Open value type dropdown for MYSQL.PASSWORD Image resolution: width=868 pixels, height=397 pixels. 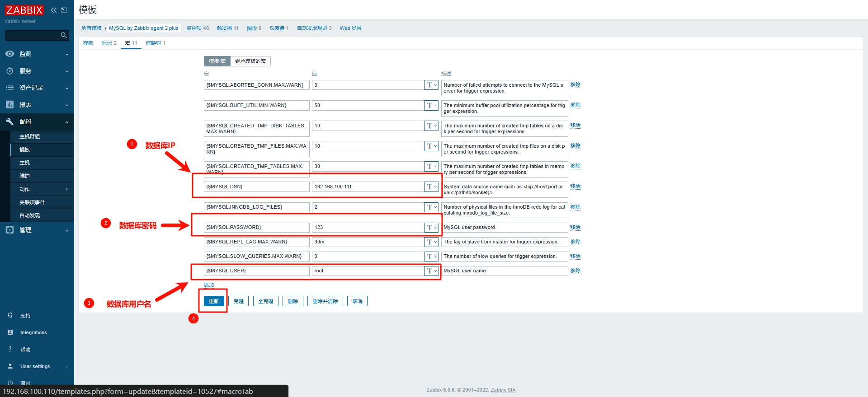(431, 227)
